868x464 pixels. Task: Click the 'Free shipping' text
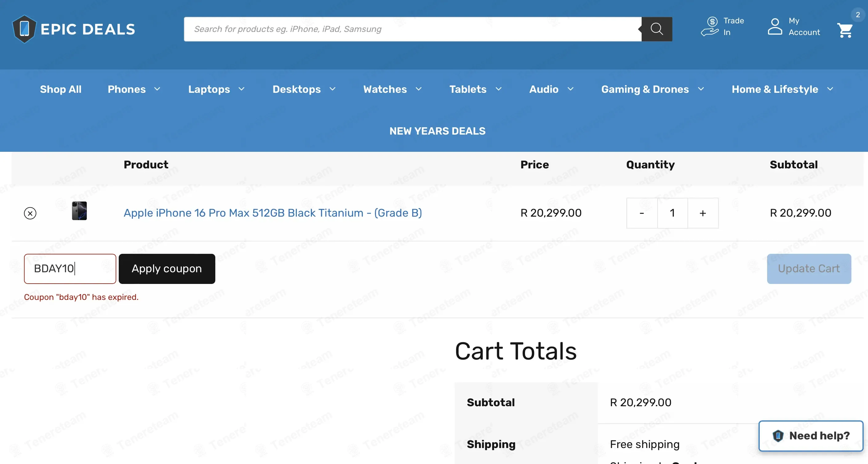(x=645, y=444)
